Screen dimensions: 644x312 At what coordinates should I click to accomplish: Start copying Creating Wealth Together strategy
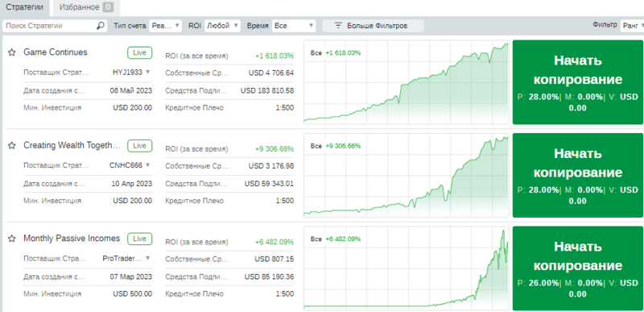tap(577, 175)
